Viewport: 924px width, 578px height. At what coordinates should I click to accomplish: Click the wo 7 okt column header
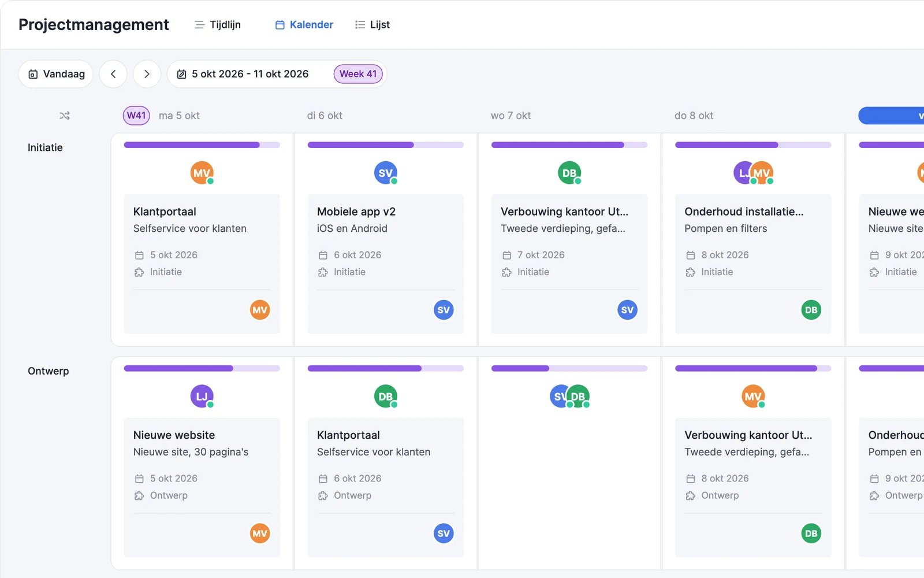pyautogui.click(x=511, y=116)
